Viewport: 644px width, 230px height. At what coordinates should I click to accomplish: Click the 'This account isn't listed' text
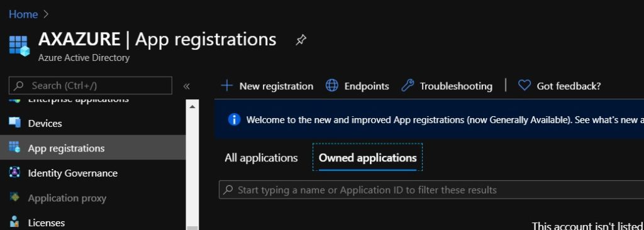pyautogui.click(x=588, y=226)
